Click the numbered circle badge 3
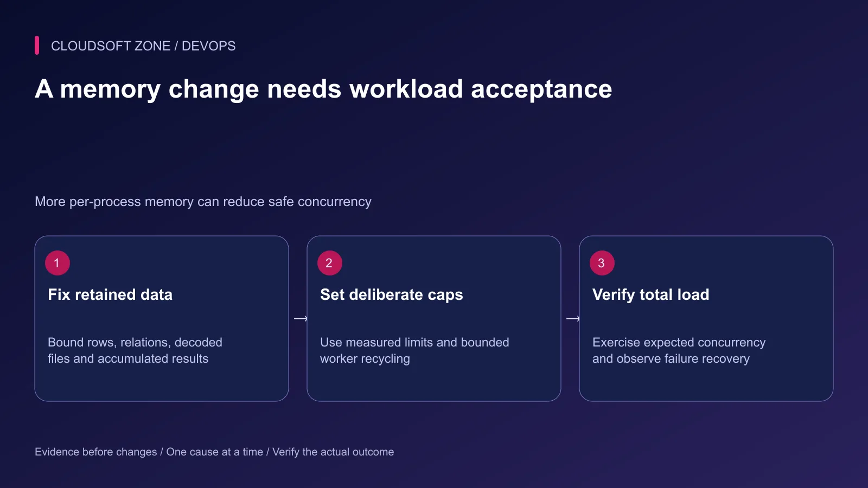 pyautogui.click(x=602, y=263)
